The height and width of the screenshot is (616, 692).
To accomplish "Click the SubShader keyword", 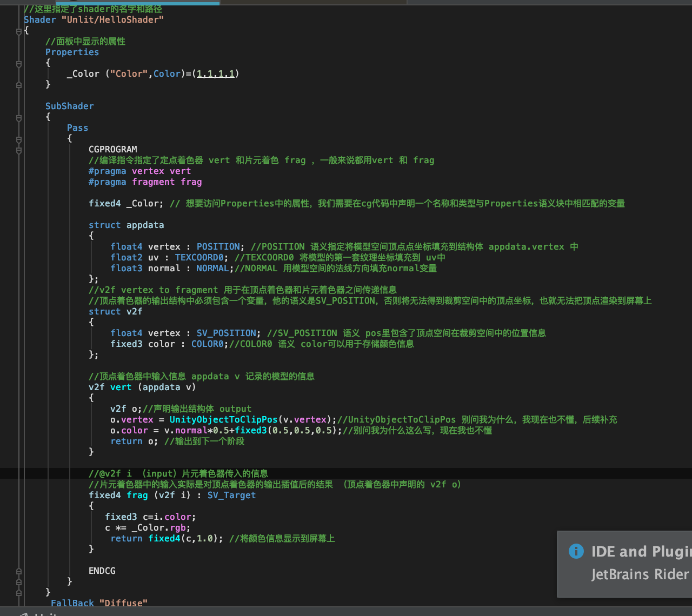I will point(69,106).
